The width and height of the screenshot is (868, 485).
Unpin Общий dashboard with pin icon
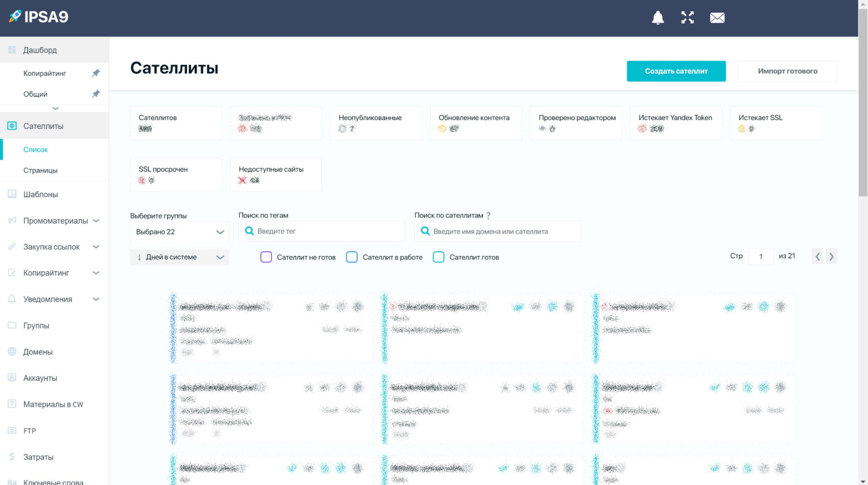[x=96, y=94]
